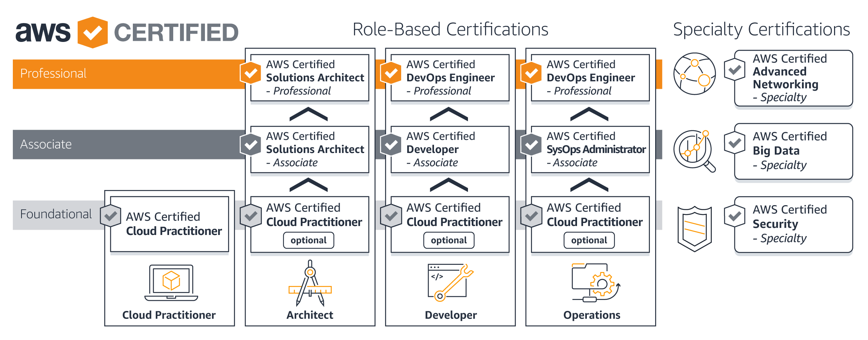The height and width of the screenshot is (340, 868).
Task: Click the Architect compass and ruler icon
Action: pyautogui.click(x=310, y=283)
